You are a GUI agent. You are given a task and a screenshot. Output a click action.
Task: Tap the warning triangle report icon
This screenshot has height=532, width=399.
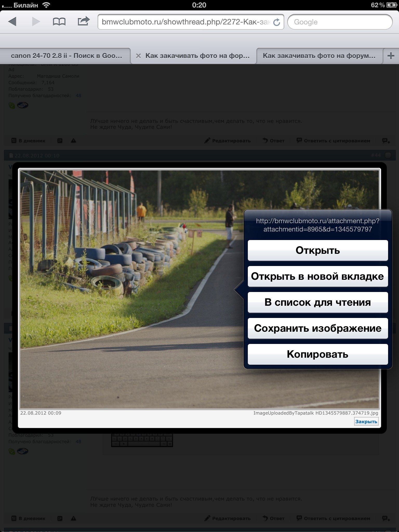(74, 141)
